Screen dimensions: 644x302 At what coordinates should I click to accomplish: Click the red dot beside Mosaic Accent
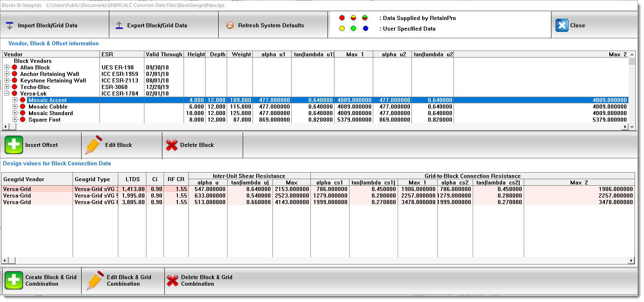click(x=23, y=100)
